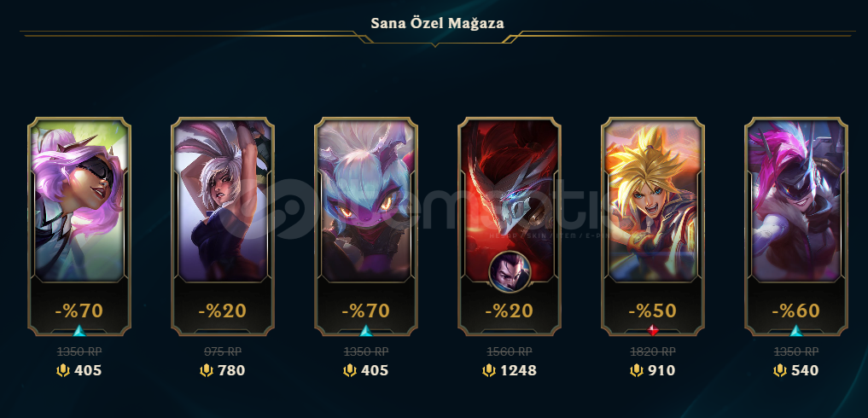Click the -%60 discount label

click(x=796, y=311)
